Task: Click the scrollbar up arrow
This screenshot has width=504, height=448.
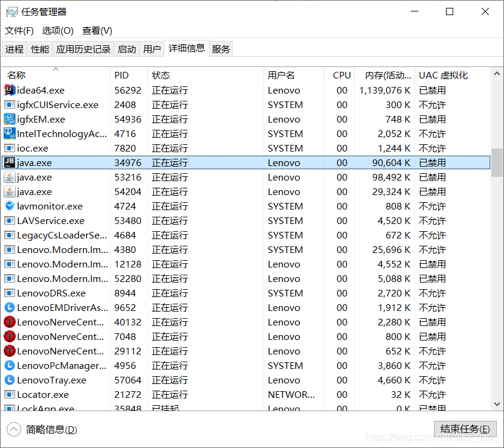Action: [x=497, y=74]
